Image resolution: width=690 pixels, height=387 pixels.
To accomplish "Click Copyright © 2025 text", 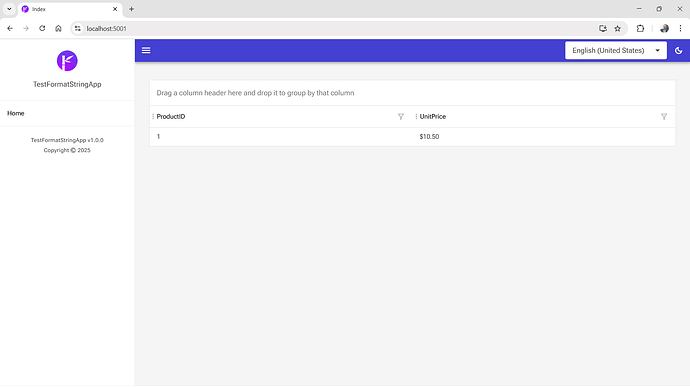I will [67, 150].
